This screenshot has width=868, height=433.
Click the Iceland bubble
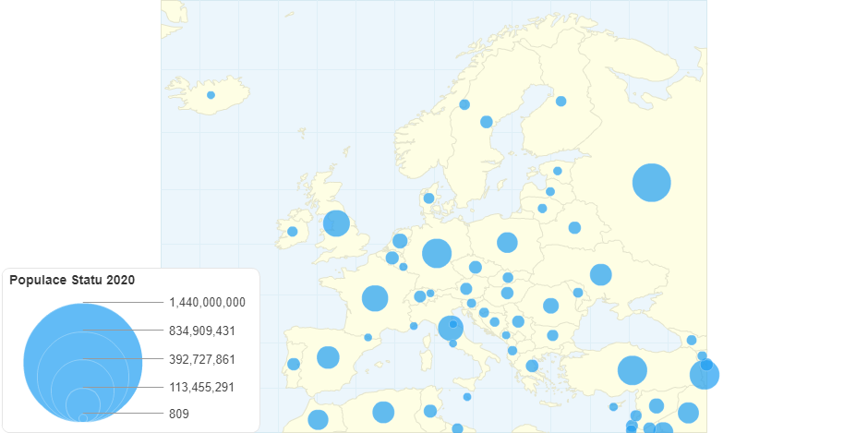(x=211, y=95)
